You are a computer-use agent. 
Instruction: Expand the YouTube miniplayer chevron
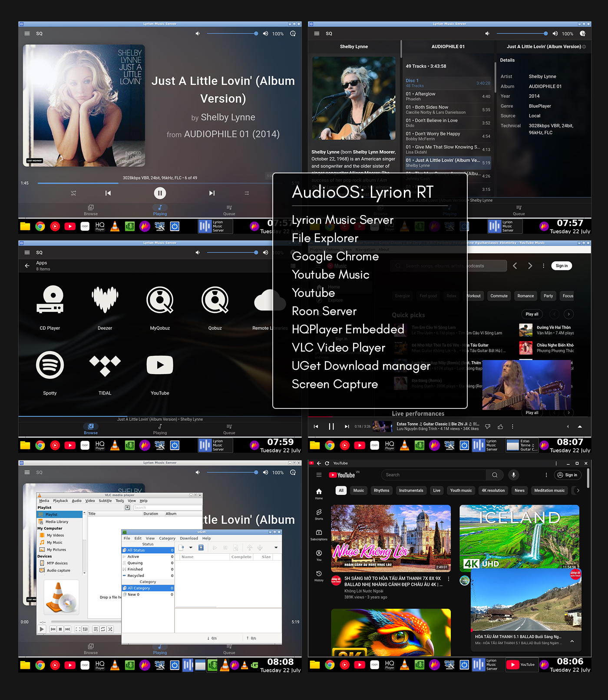(572, 641)
